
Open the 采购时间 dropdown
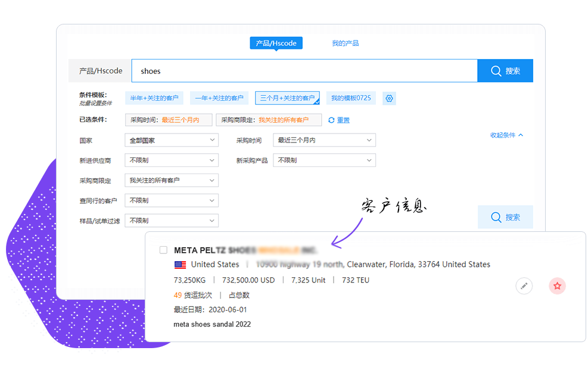[324, 141]
